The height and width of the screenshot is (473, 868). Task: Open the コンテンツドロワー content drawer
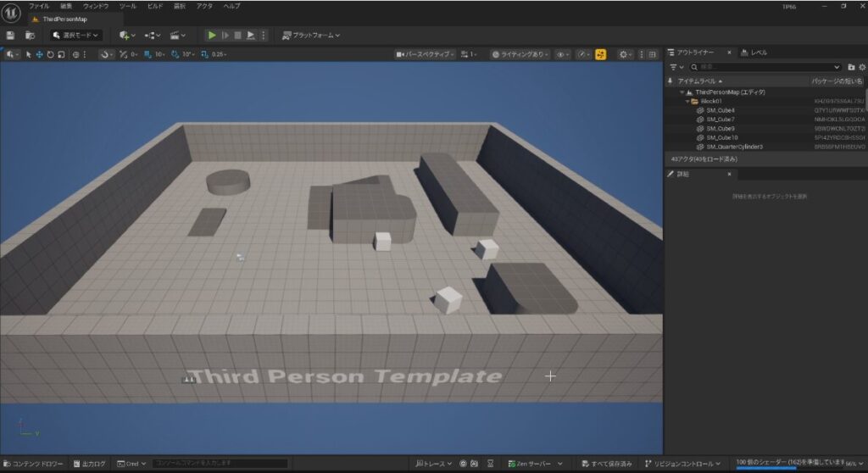click(x=33, y=465)
